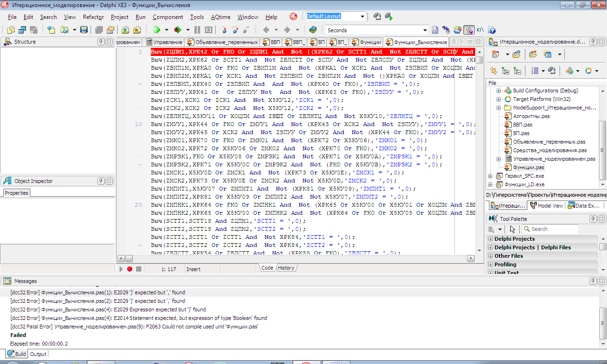Toggle pin on the Tool Palette panel

(x=593, y=219)
